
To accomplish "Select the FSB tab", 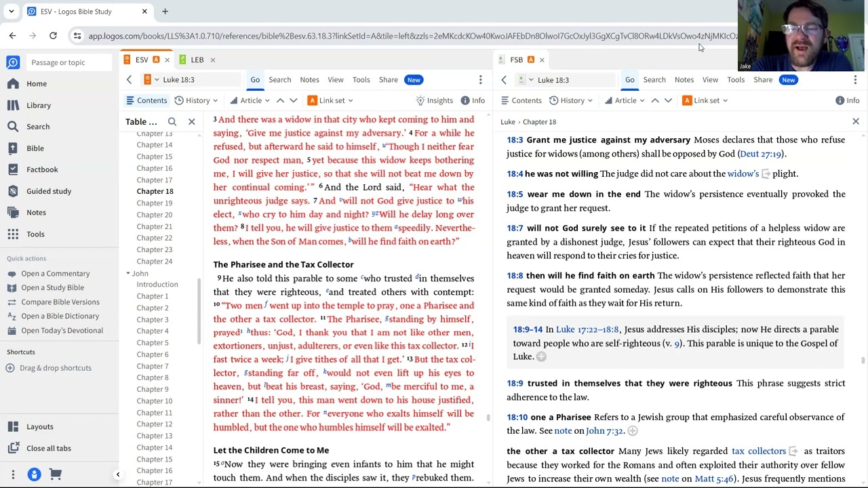I will click(x=516, y=60).
